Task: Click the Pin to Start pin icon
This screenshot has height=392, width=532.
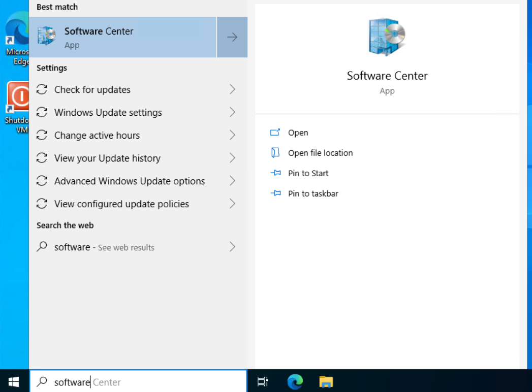Action: pyautogui.click(x=275, y=173)
